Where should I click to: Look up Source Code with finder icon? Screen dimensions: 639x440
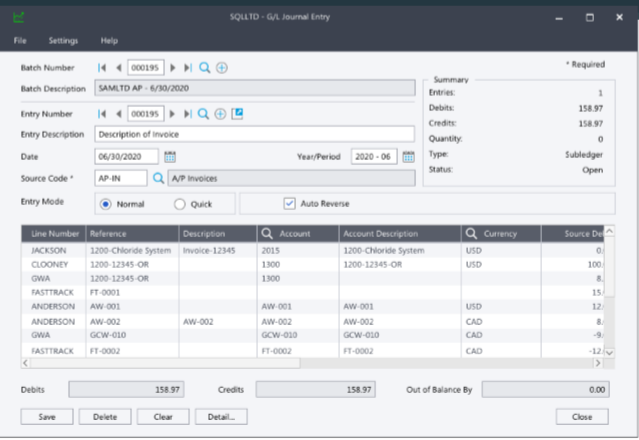156,178
